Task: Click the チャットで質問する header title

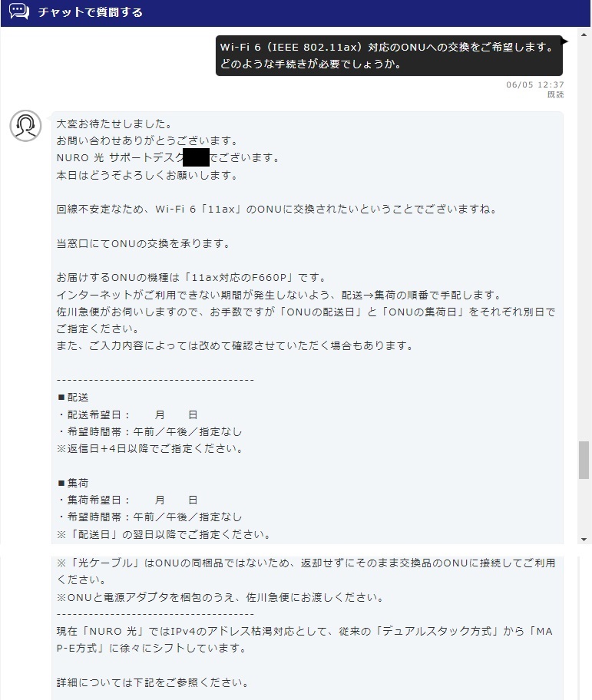Action: (91, 12)
